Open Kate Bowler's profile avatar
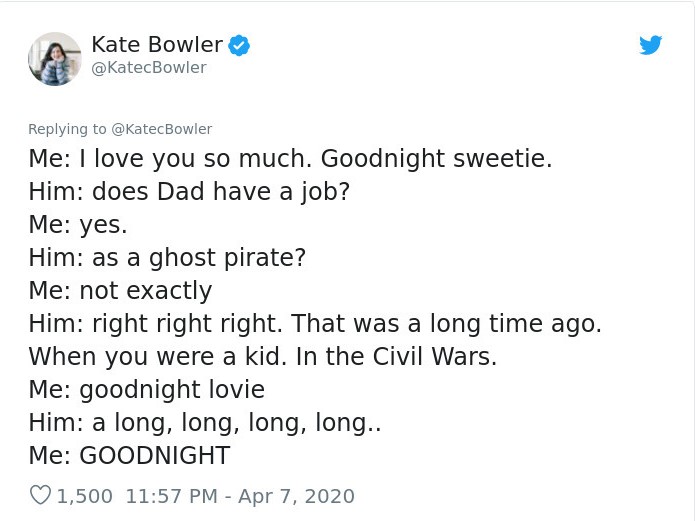 point(54,59)
